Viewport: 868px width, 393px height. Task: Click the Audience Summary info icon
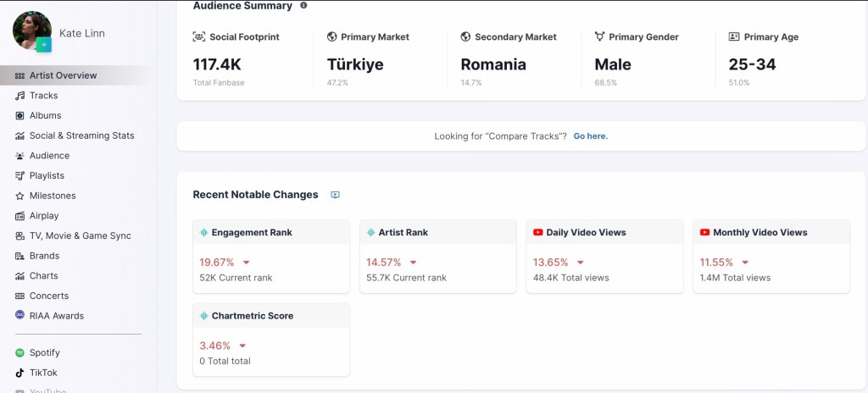(304, 5)
